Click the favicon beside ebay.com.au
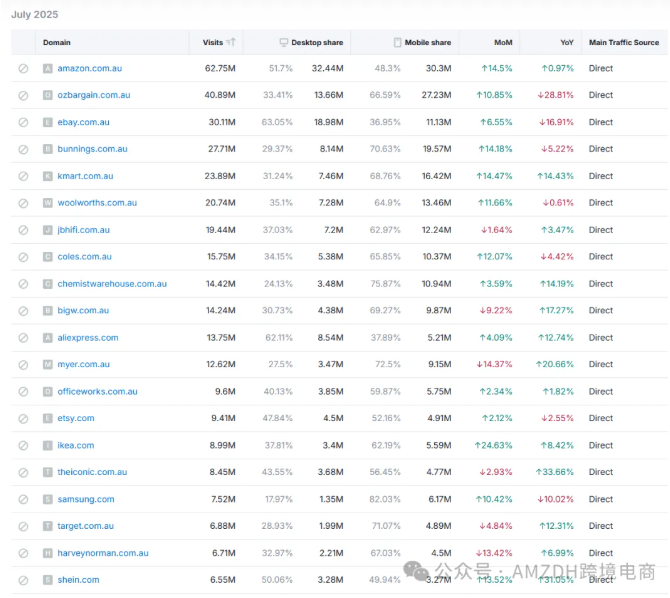670x598 pixels. [x=47, y=122]
